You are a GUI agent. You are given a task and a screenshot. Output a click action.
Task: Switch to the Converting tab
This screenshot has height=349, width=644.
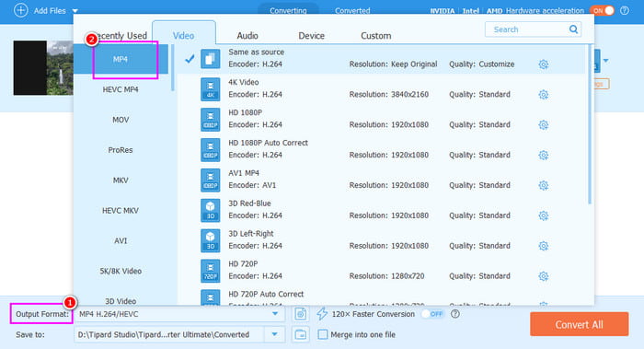click(288, 10)
